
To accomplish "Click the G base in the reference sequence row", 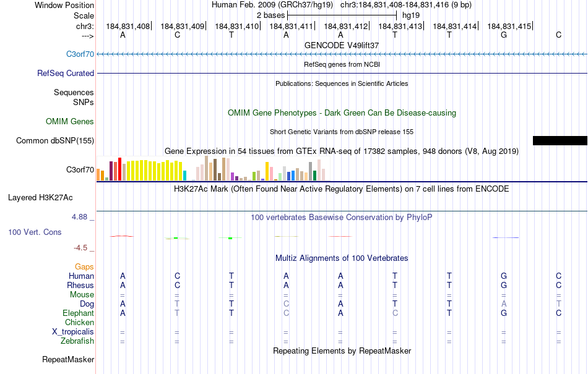I will click(504, 35).
